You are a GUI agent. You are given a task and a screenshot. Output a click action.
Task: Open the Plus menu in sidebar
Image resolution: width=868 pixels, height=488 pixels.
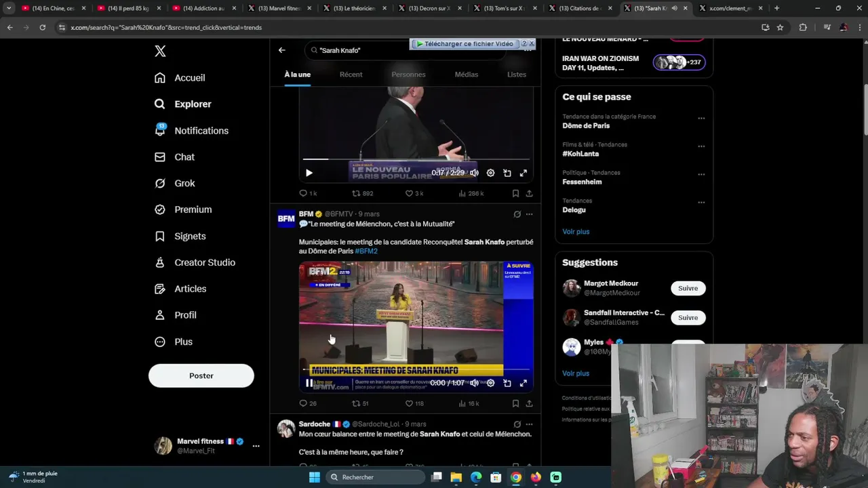(174, 342)
